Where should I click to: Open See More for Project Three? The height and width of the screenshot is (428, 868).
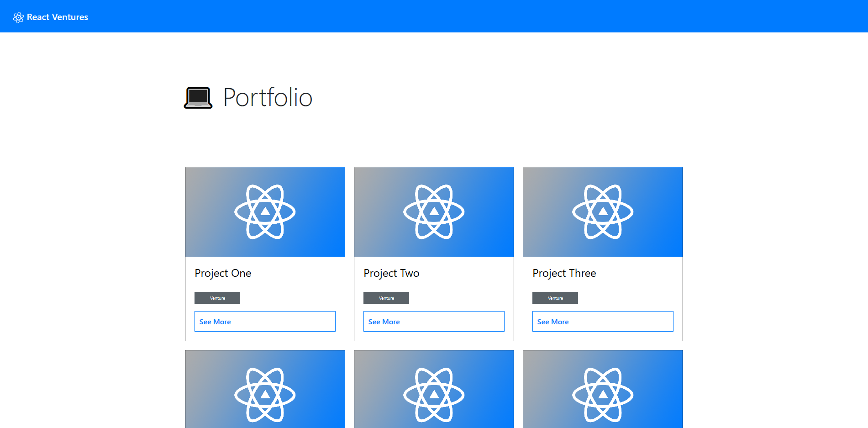tap(552, 322)
